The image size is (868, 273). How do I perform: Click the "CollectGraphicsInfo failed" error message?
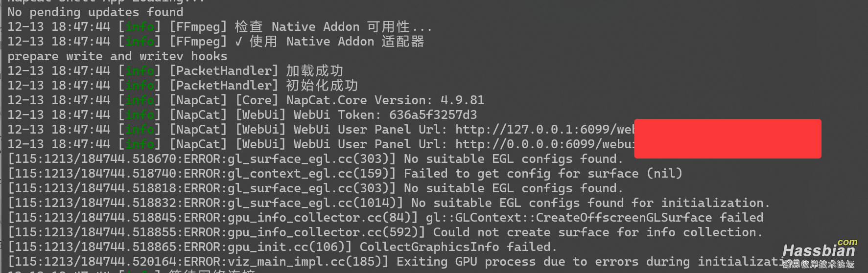[x=458, y=247]
